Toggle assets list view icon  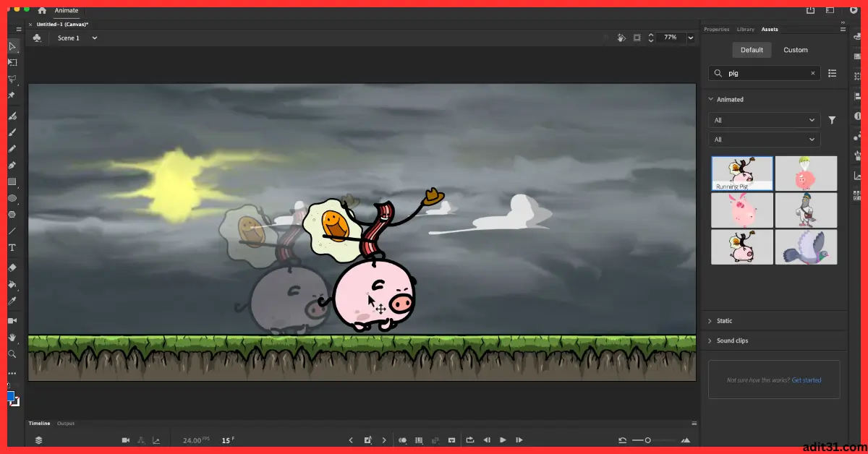833,73
